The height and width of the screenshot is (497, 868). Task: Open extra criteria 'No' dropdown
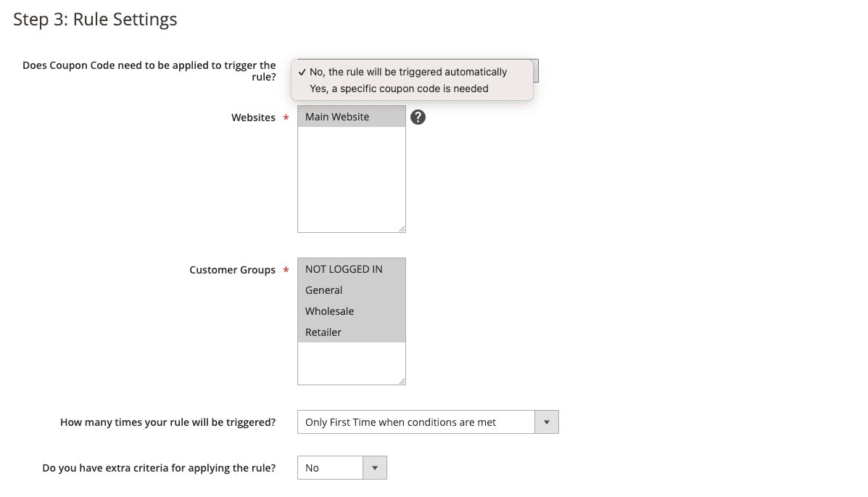[342, 468]
